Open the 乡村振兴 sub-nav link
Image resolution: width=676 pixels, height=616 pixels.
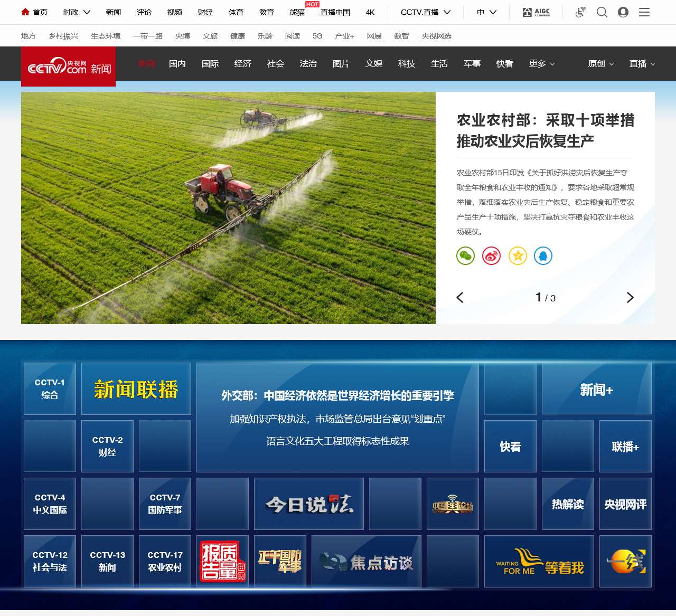coord(63,36)
